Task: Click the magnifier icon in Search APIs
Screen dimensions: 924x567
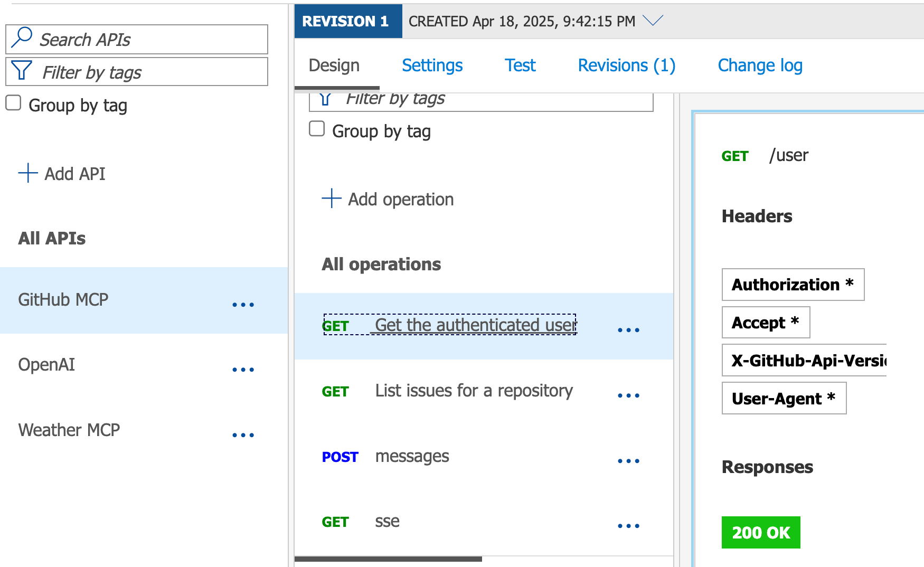Action: click(x=22, y=37)
